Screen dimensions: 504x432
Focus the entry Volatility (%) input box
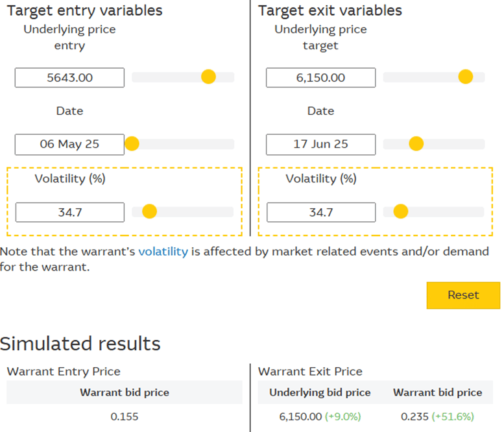69,212
